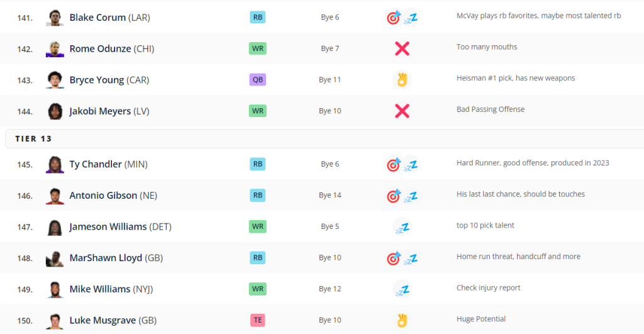
Task: Click the sleeper zzz icon for Jameson Williams
Action: pos(402,226)
